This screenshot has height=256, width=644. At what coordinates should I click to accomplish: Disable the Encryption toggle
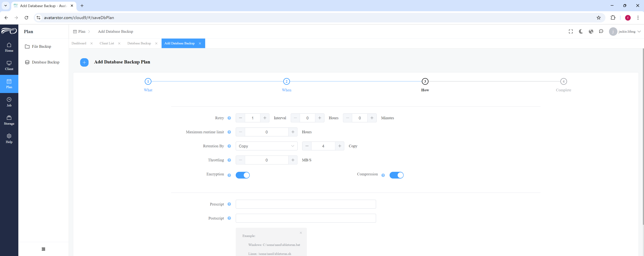pyautogui.click(x=242, y=175)
